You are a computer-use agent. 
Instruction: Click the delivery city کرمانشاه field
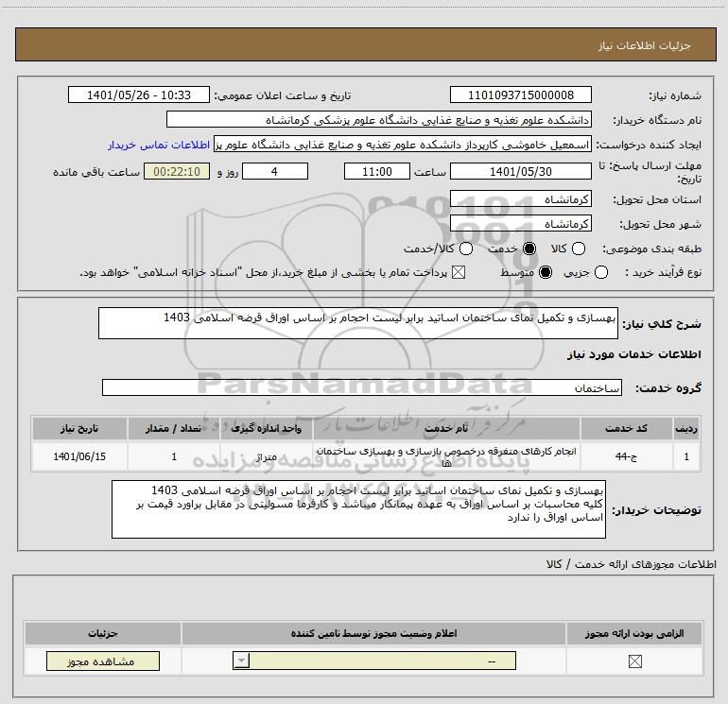click(x=520, y=224)
